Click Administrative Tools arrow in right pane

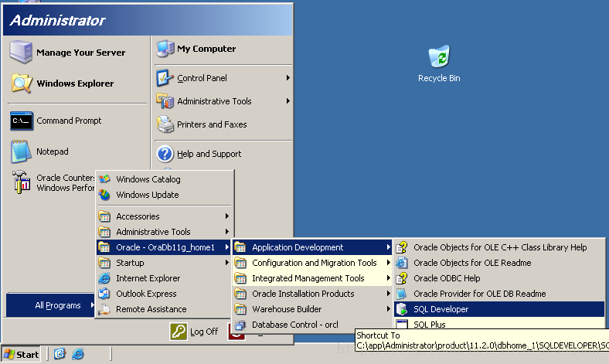pyautogui.click(x=287, y=101)
